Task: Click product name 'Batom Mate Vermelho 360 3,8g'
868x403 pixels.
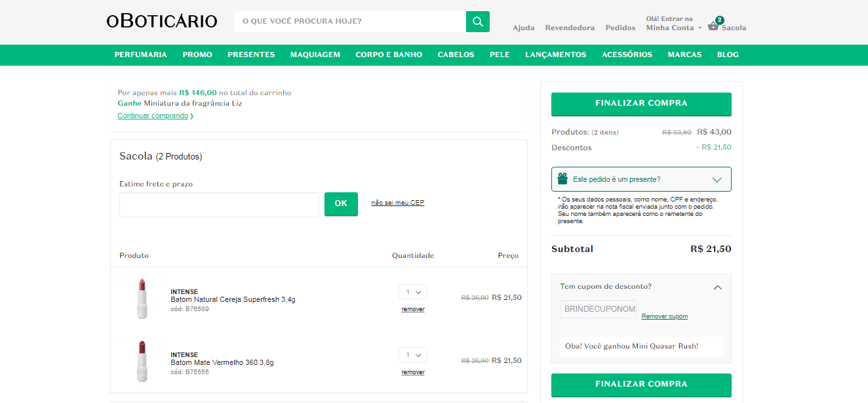Action: [x=222, y=362]
